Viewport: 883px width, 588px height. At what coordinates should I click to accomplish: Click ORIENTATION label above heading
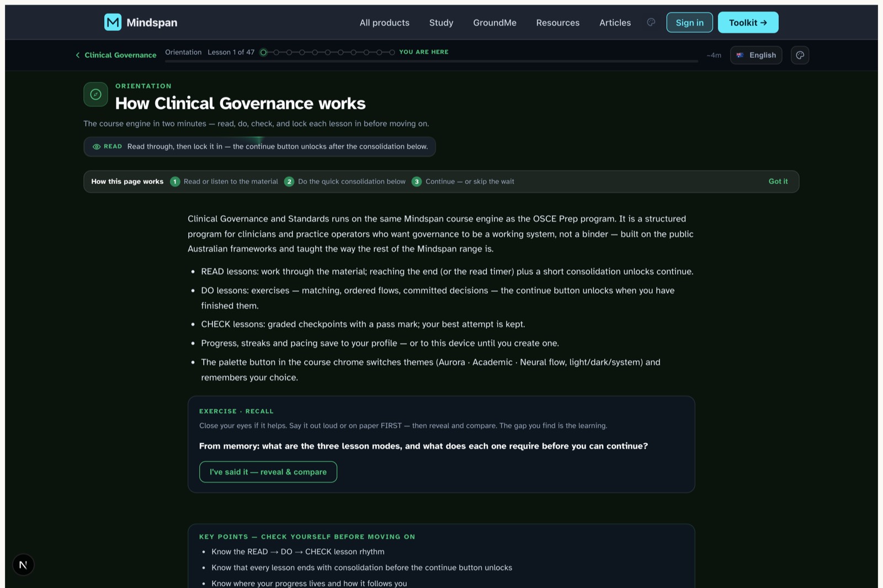point(143,86)
